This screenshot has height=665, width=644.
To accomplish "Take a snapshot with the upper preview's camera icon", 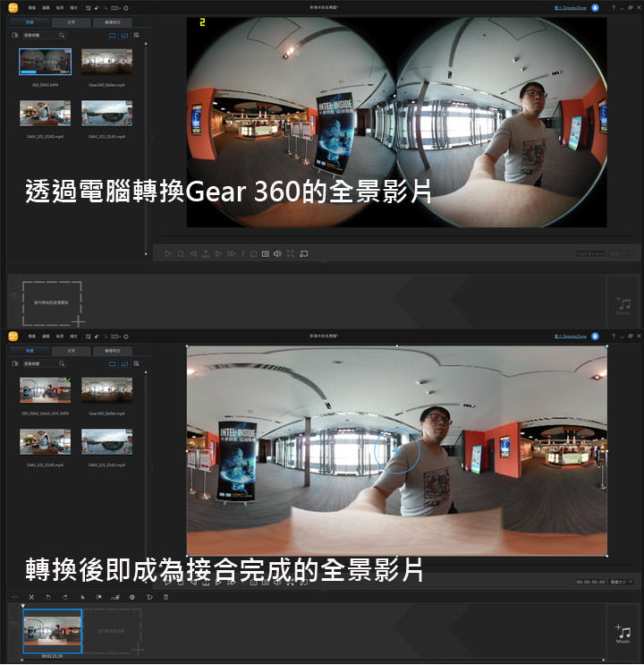I will pos(253,254).
